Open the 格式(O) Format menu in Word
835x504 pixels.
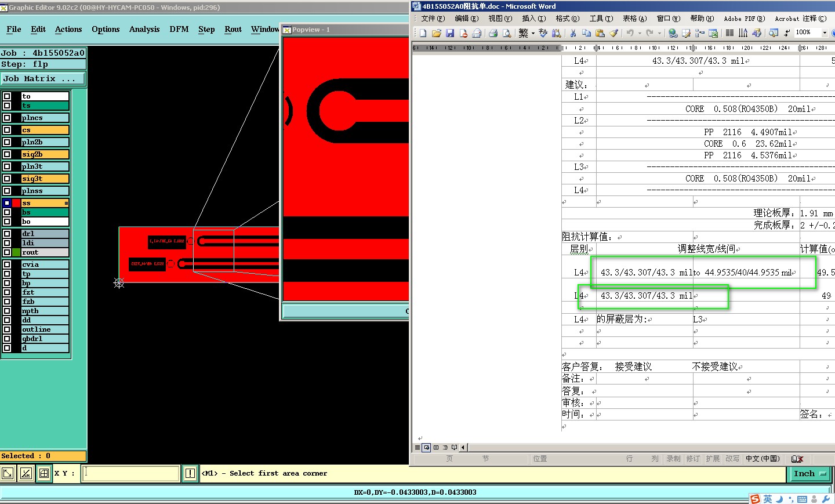[x=568, y=19]
